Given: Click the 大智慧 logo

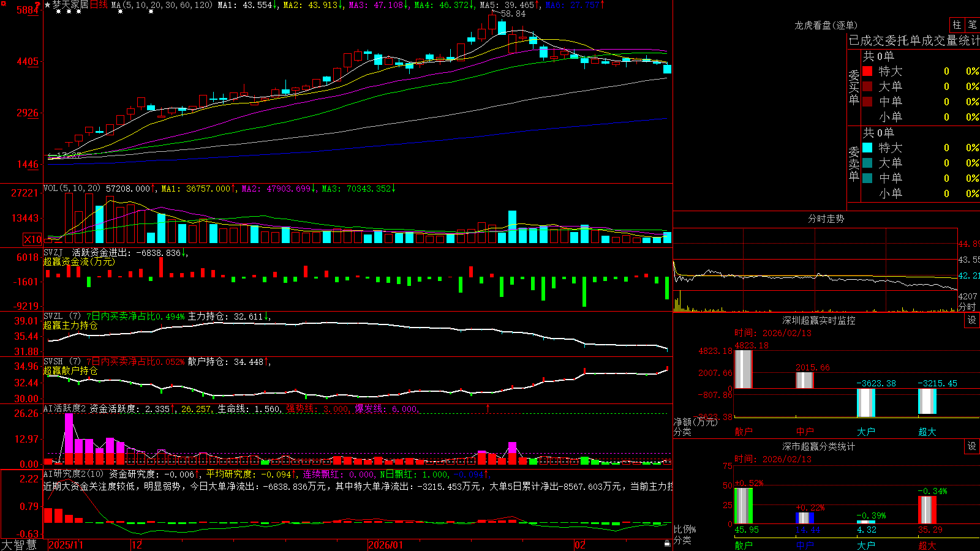Looking at the screenshot, I should coord(19,545).
